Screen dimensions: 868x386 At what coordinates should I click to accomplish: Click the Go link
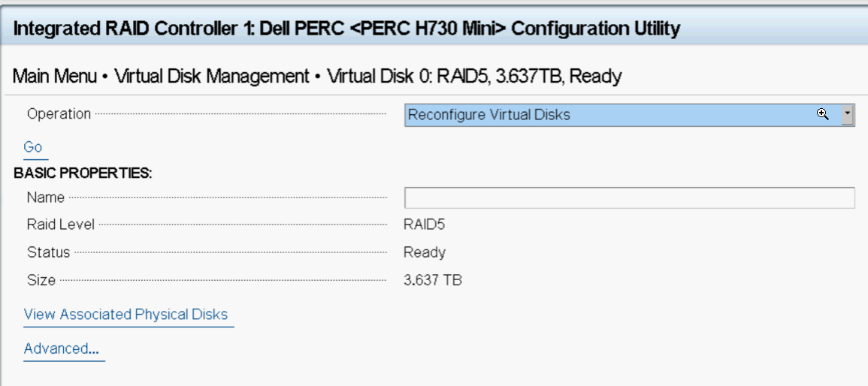[32, 147]
